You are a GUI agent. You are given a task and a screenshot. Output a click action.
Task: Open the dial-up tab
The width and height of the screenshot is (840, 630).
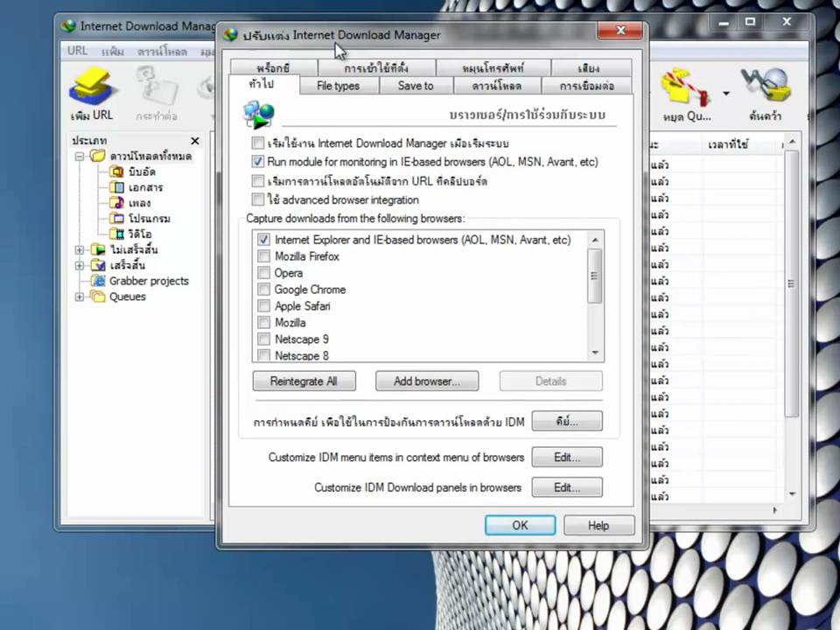point(493,68)
